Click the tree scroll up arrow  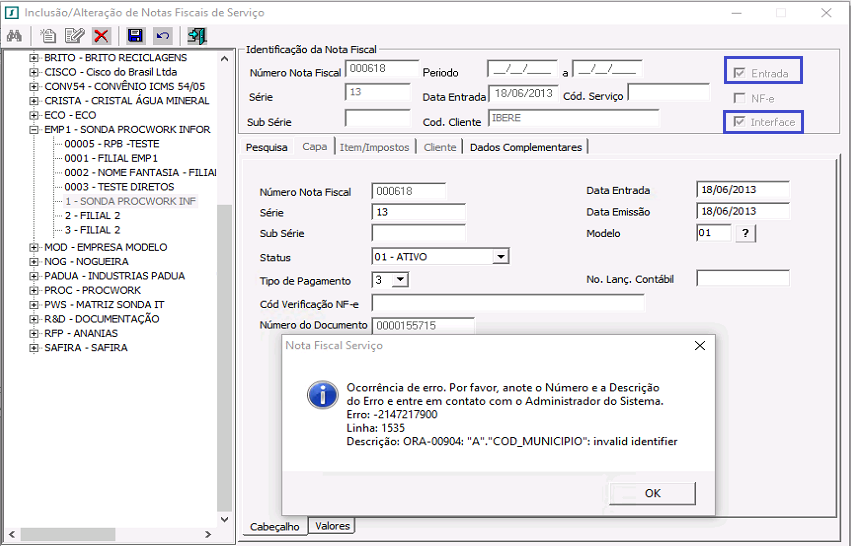(225, 59)
